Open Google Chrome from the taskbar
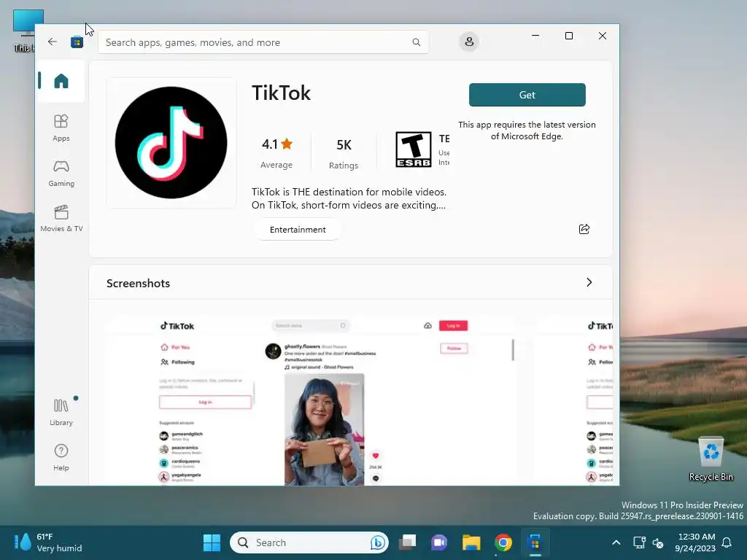Image resolution: width=747 pixels, height=560 pixels. click(503, 542)
